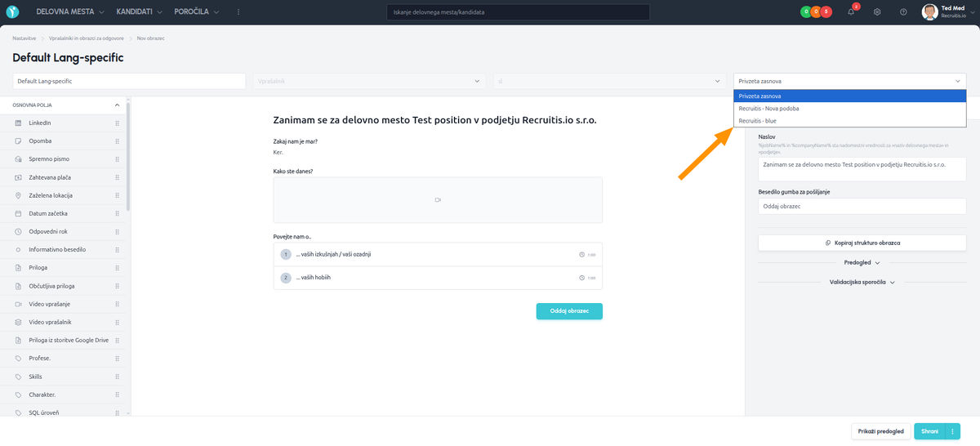Expand the Validacijska sporočila section

862,283
